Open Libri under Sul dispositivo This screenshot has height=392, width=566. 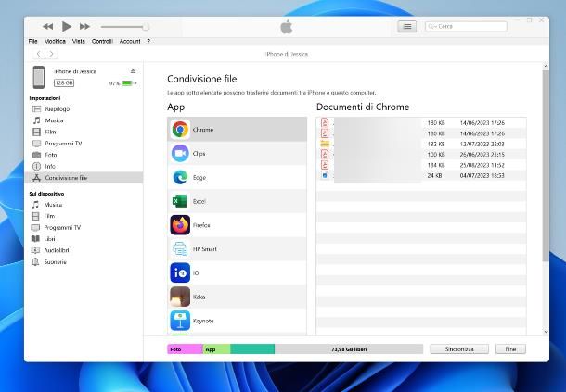(x=84, y=239)
